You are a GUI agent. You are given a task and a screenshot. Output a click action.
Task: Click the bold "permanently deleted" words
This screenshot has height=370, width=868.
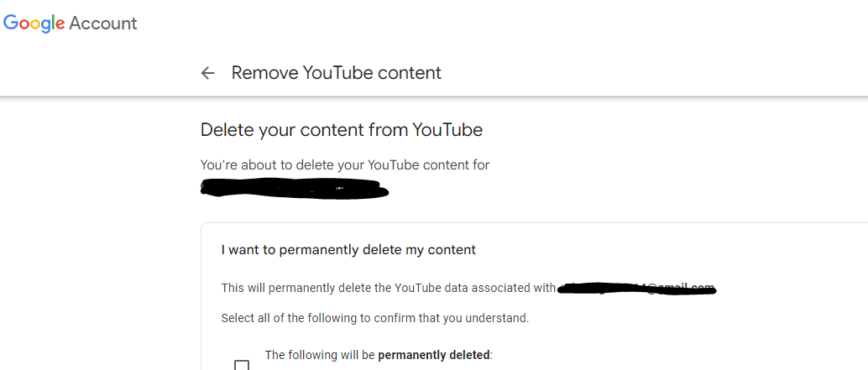pyautogui.click(x=435, y=355)
